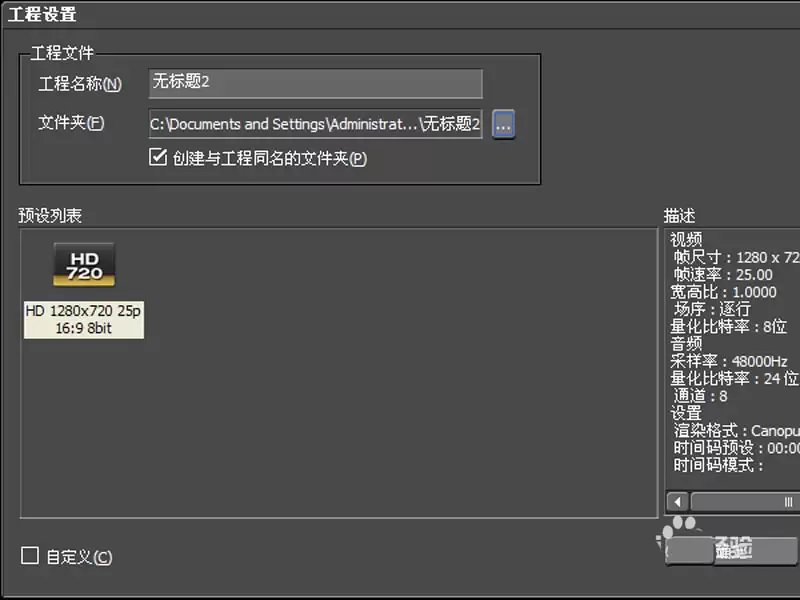Enable the 自定义(C) checkbox

click(30, 556)
